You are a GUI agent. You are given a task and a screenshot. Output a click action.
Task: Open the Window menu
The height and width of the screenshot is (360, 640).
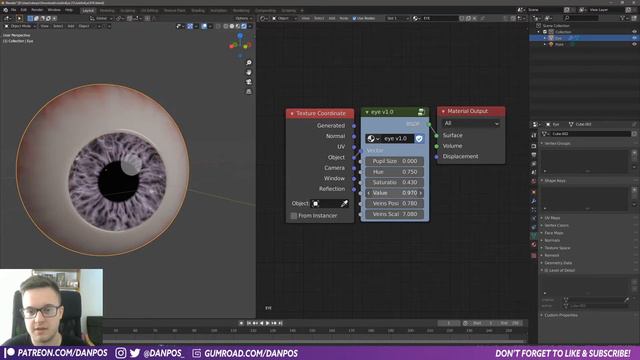54,10
